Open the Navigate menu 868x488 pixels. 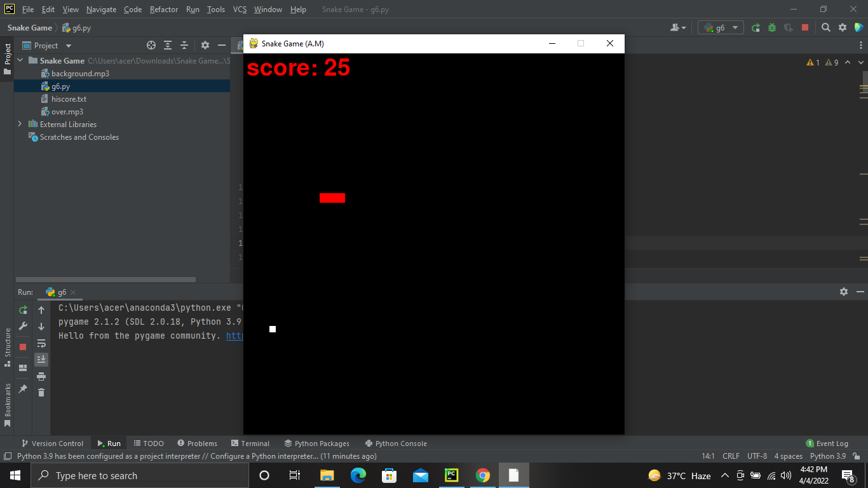(100, 9)
